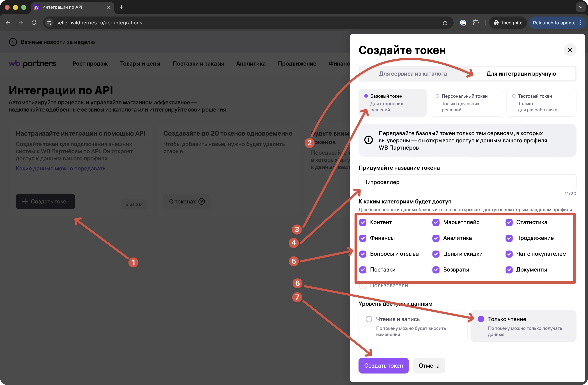The width and height of the screenshot is (588, 385).
Task: Click the info icon inside the token warning banner
Action: pyautogui.click(x=368, y=140)
